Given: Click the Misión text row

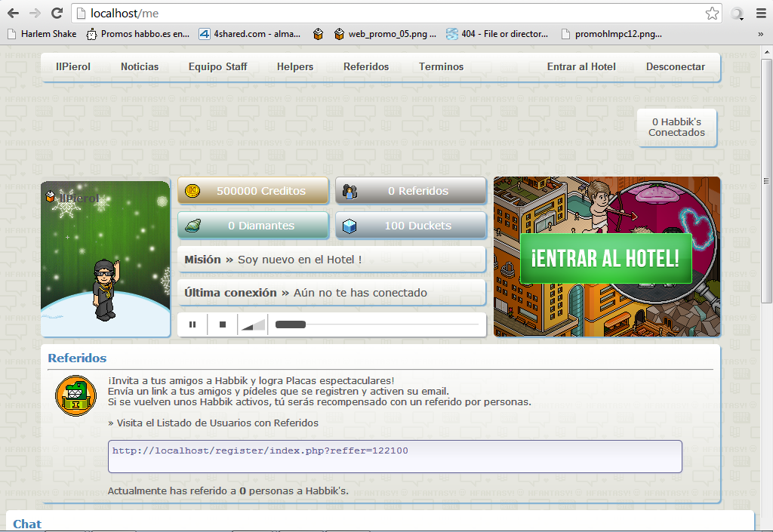Looking at the screenshot, I should pyautogui.click(x=331, y=260).
